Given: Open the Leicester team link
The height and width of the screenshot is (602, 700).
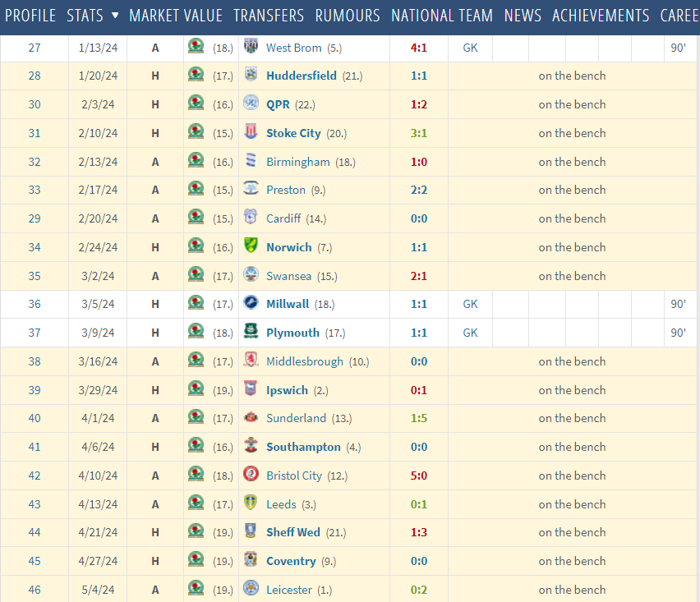Looking at the screenshot, I should pyautogui.click(x=289, y=590).
